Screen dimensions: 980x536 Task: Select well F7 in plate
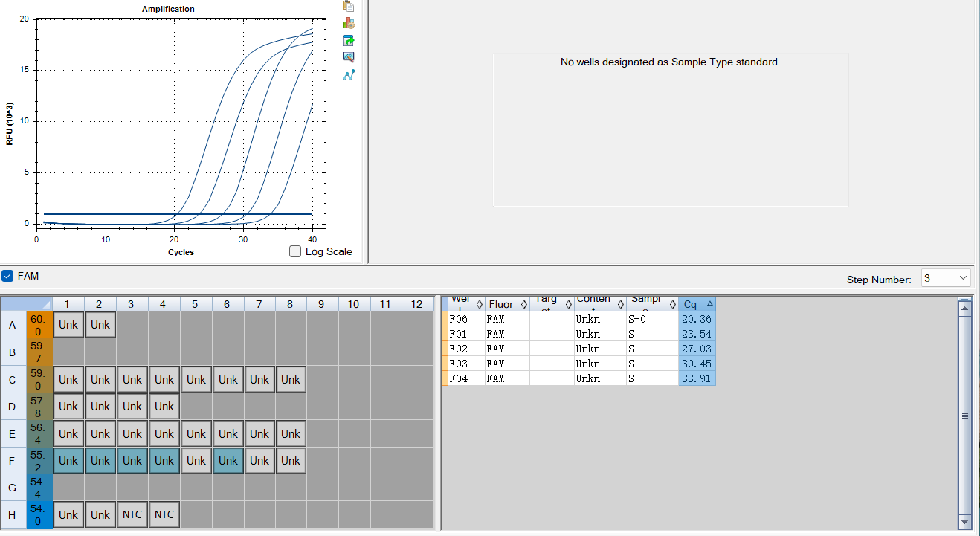click(x=259, y=461)
